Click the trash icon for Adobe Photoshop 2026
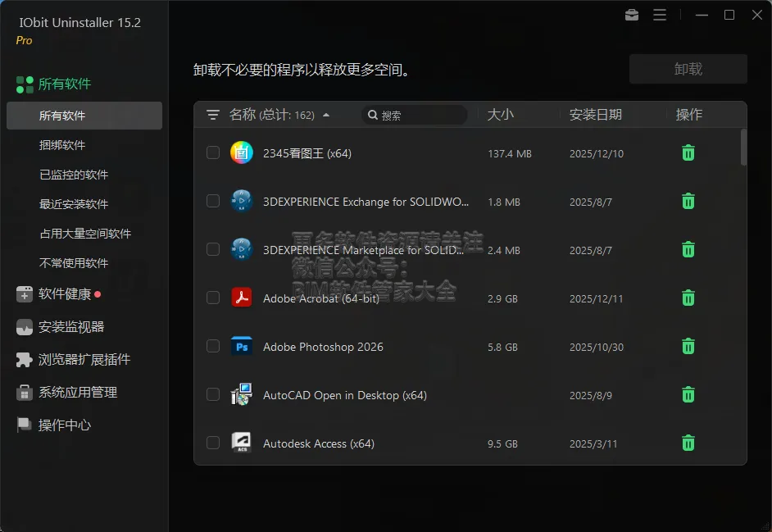This screenshot has width=772, height=532. pyautogui.click(x=688, y=346)
